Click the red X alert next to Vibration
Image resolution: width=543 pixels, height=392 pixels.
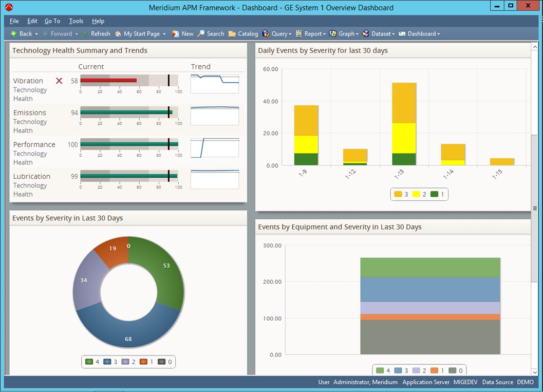(x=59, y=81)
